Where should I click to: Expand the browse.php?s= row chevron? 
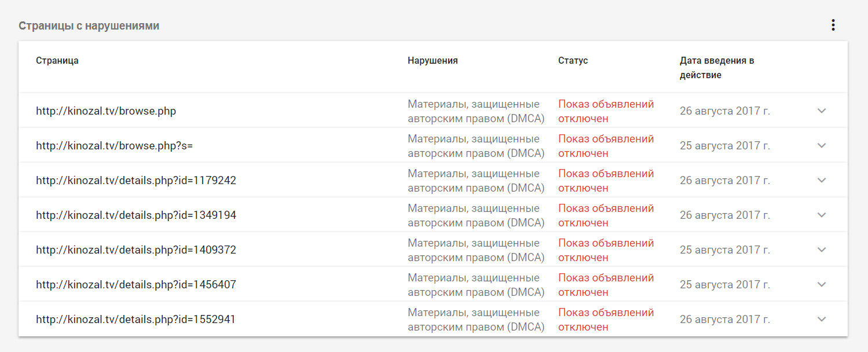pyautogui.click(x=821, y=145)
